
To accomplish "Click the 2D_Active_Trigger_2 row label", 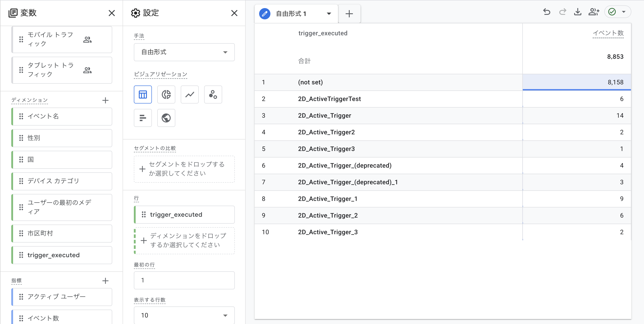I will coord(328,215).
